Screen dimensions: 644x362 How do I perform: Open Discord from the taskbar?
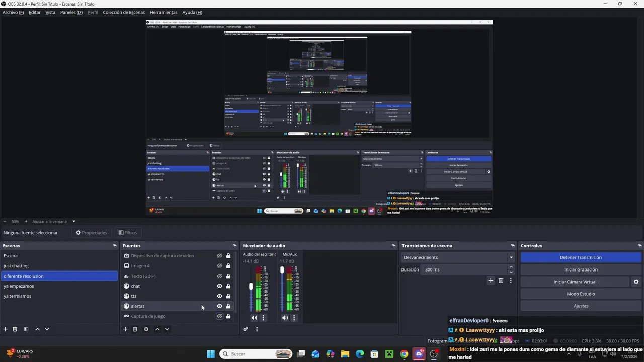[x=419, y=354]
